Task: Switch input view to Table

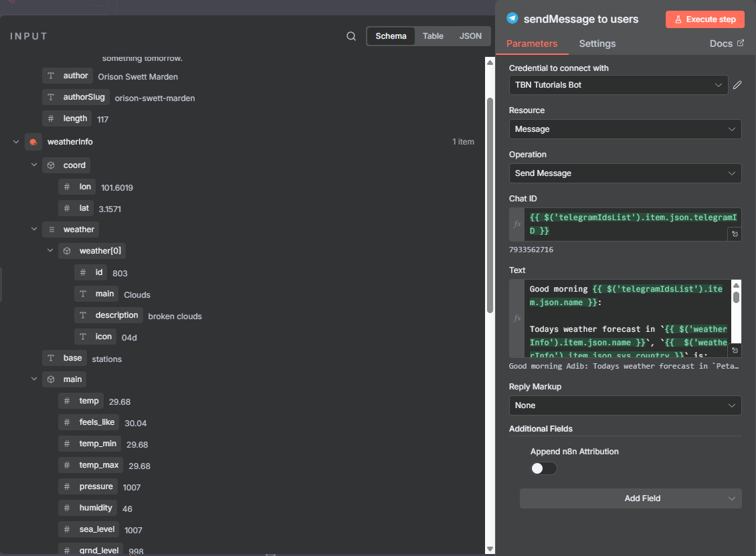Action: click(433, 36)
